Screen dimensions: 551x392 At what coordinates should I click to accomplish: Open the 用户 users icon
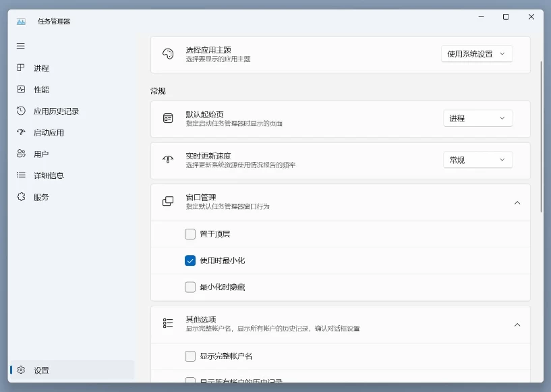[21, 155]
